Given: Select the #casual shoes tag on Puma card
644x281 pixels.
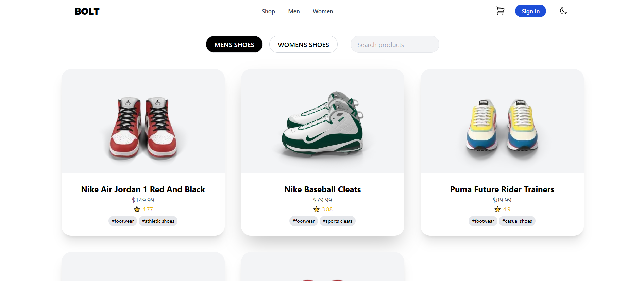Looking at the screenshot, I should coord(517,221).
